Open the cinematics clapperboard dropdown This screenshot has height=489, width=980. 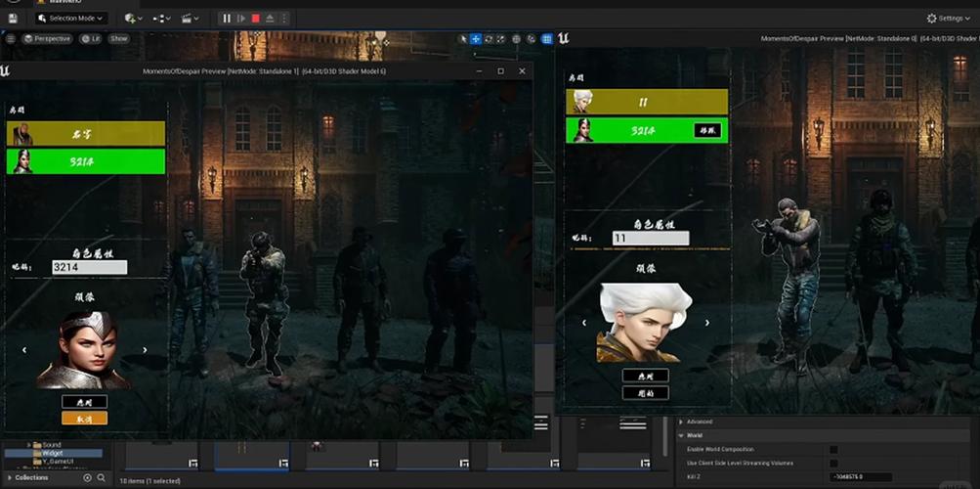click(x=190, y=19)
